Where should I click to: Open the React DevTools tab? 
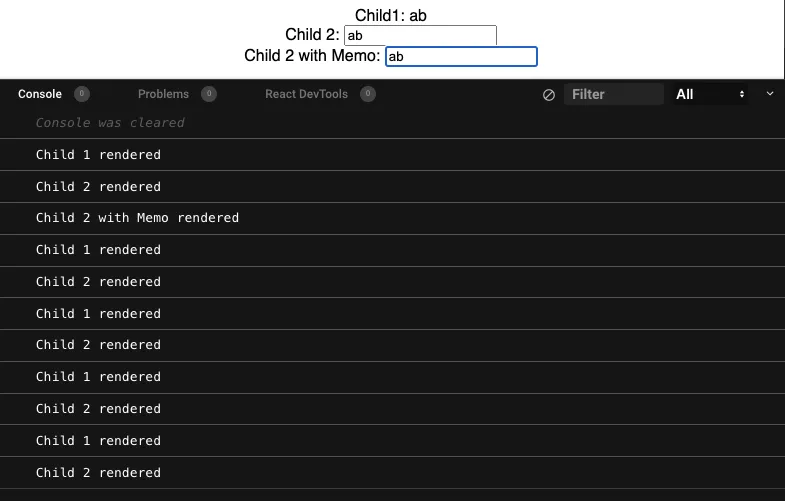click(306, 94)
